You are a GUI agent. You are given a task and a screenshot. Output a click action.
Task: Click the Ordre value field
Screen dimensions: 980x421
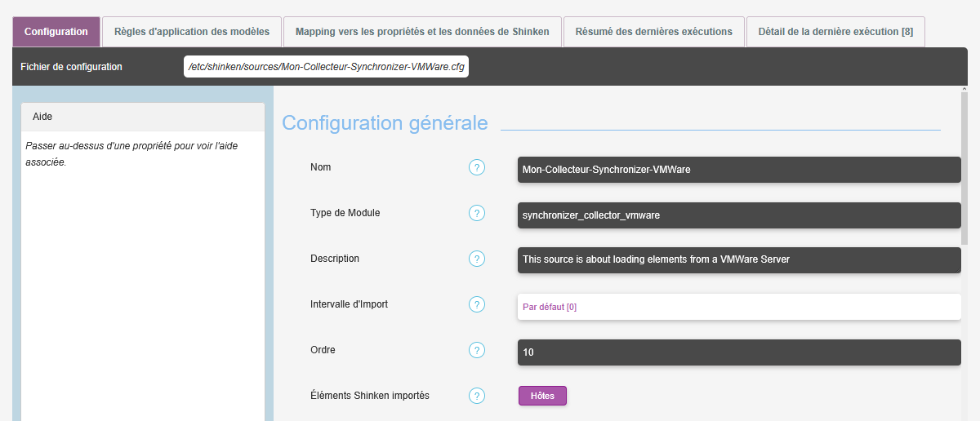click(738, 352)
